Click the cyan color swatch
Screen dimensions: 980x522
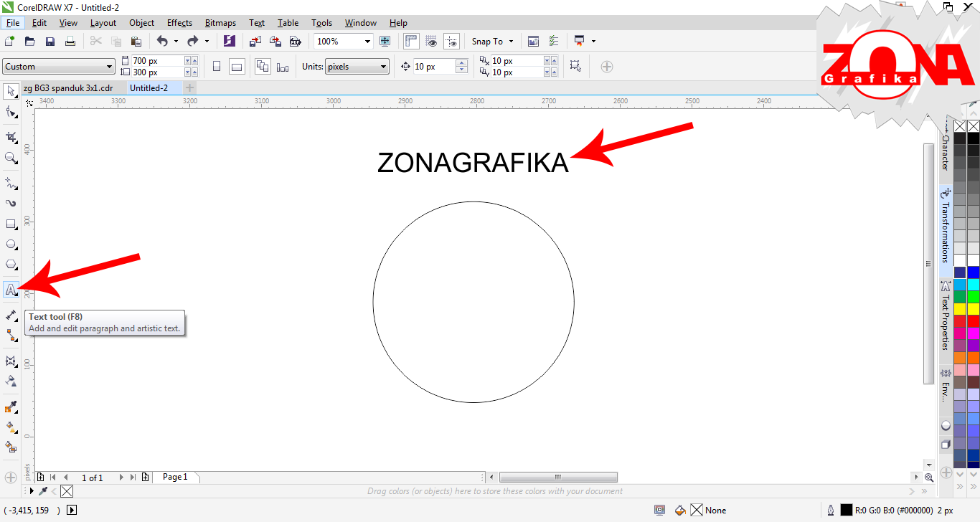click(x=973, y=284)
